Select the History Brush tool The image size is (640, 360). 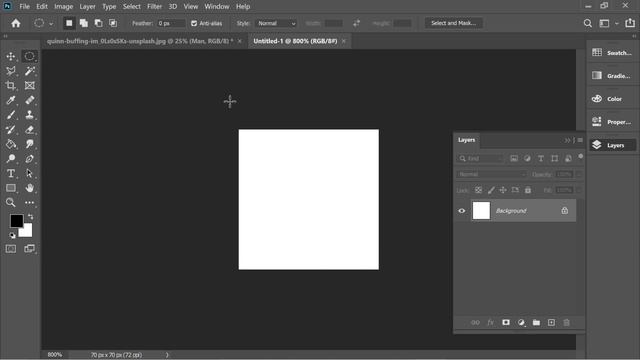[x=11, y=130]
